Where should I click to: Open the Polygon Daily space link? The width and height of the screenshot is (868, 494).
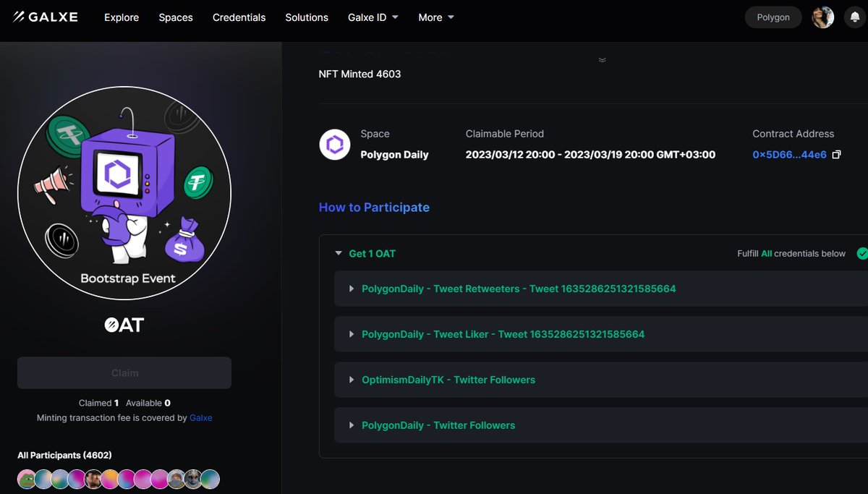394,155
